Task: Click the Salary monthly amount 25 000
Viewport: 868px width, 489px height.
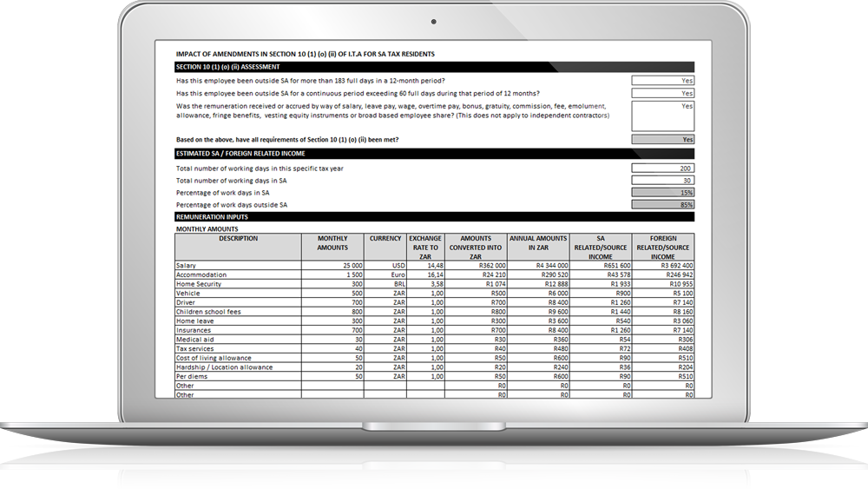Action: [332, 266]
